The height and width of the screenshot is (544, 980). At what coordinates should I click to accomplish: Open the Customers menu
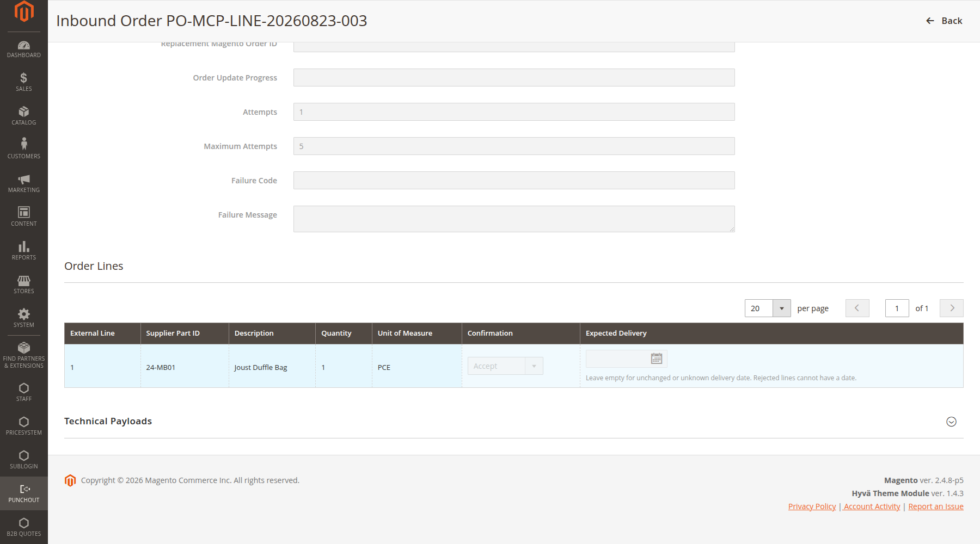24,150
